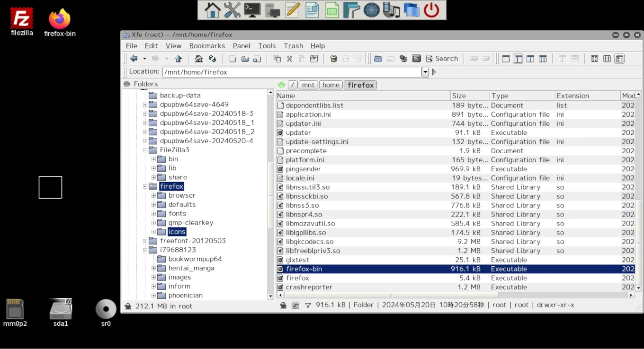Click the New file toolbar icon
Viewport: 644px width, 349px height.
point(233,59)
